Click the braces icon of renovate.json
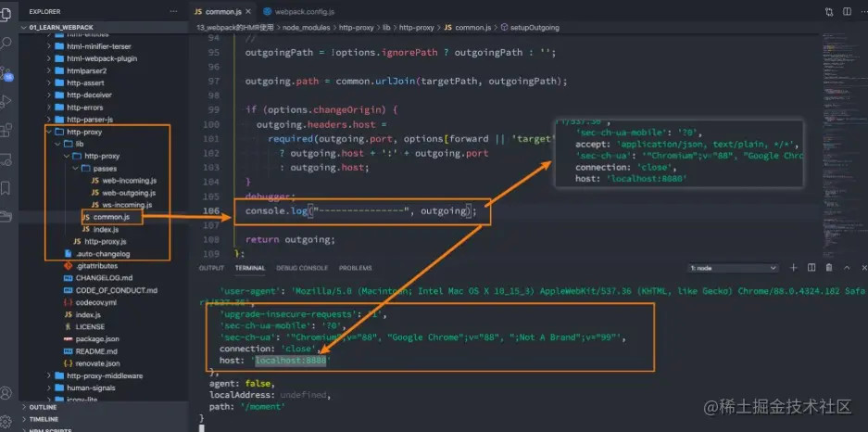This screenshot has width=868, height=432. [69, 363]
